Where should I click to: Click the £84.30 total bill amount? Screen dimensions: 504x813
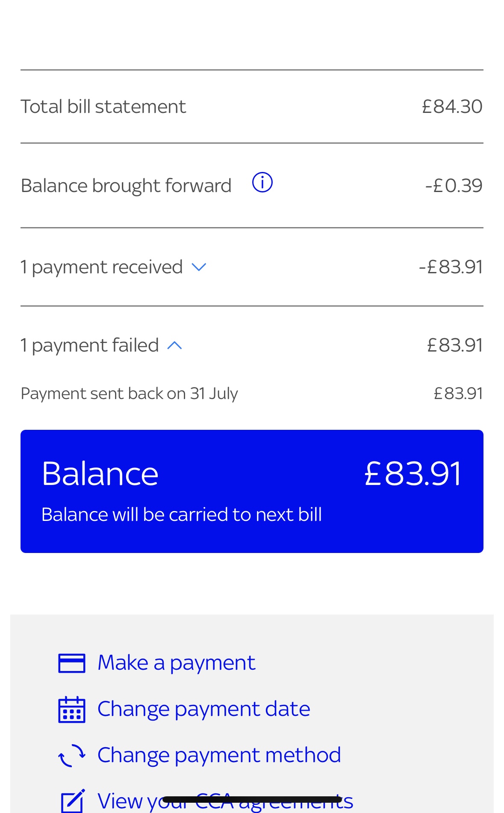(x=452, y=106)
